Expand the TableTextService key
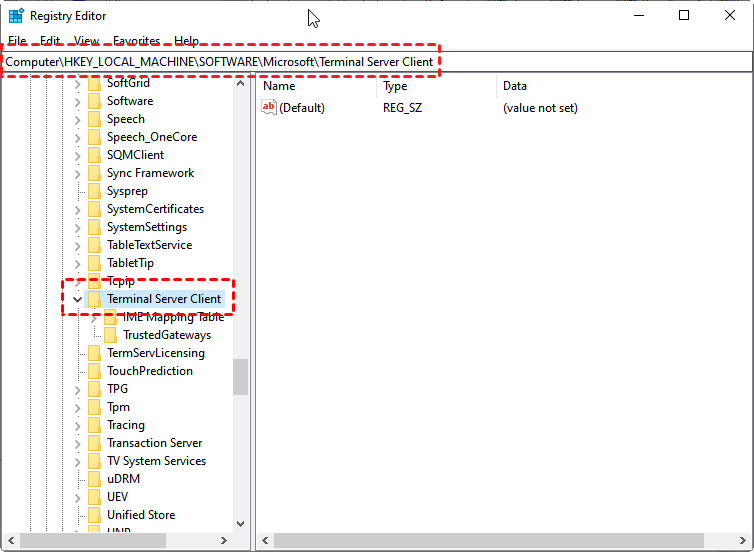This screenshot has width=754, height=552. pyautogui.click(x=77, y=246)
